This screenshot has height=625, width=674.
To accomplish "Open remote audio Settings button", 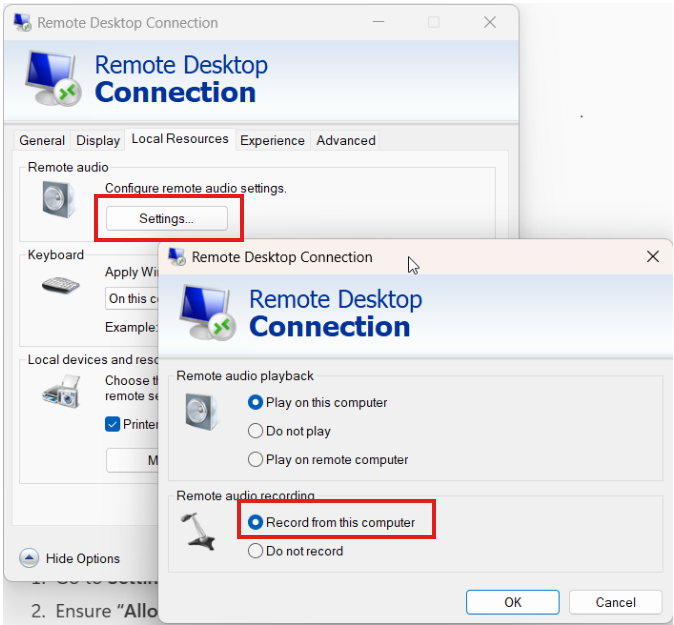I will 167,218.
